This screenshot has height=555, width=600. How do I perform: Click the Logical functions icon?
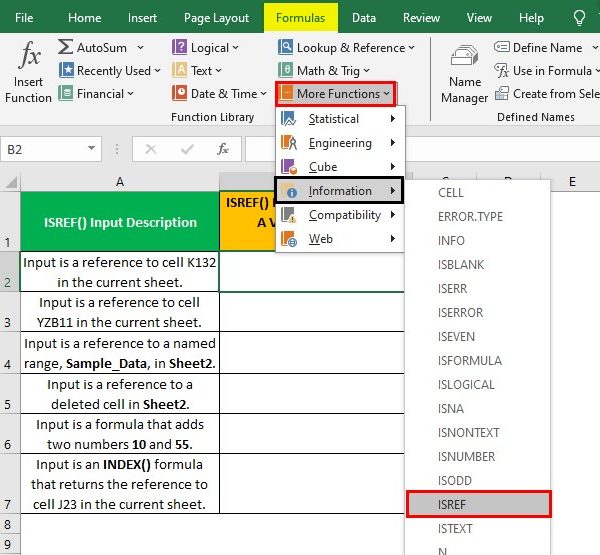pyautogui.click(x=179, y=47)
